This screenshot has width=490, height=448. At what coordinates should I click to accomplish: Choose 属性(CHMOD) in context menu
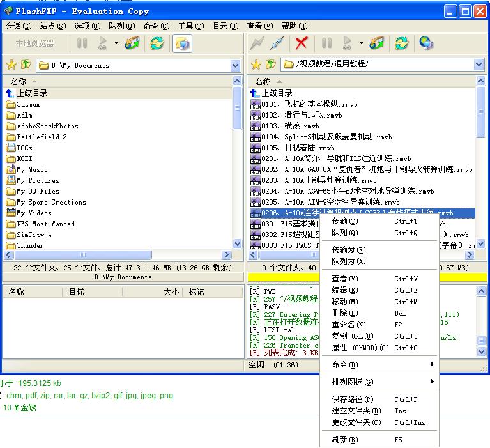coord(379,348)
